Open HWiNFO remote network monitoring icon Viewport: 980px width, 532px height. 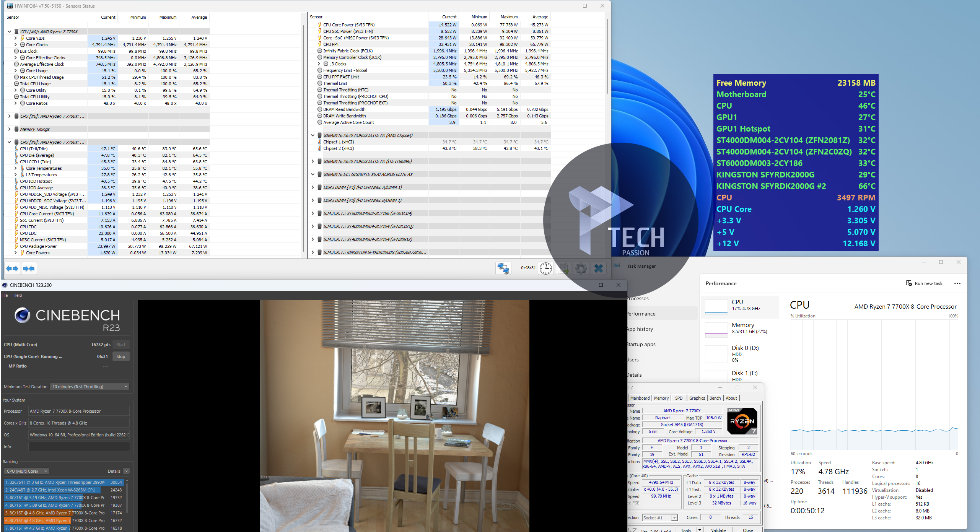[x=503, y=268]
